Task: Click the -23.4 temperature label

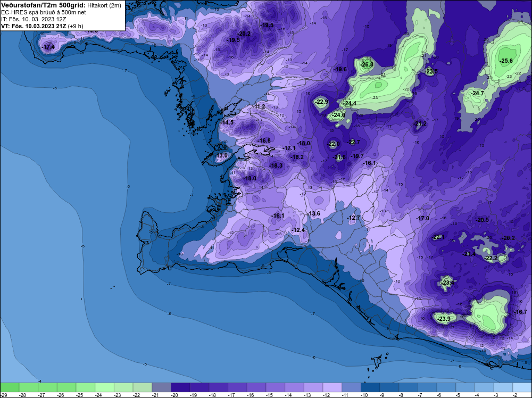Action: (x=447, y=283)
